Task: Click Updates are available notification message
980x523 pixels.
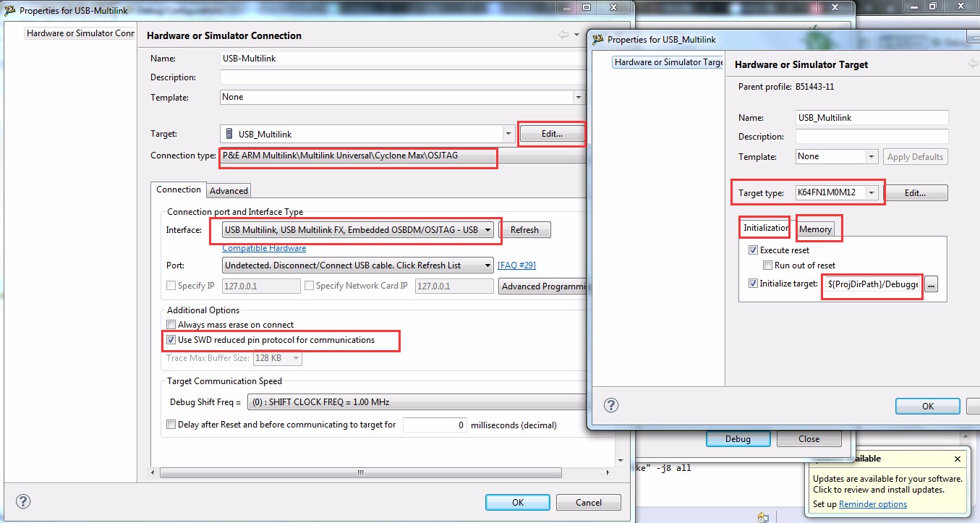Action: [x=887, y=484]
